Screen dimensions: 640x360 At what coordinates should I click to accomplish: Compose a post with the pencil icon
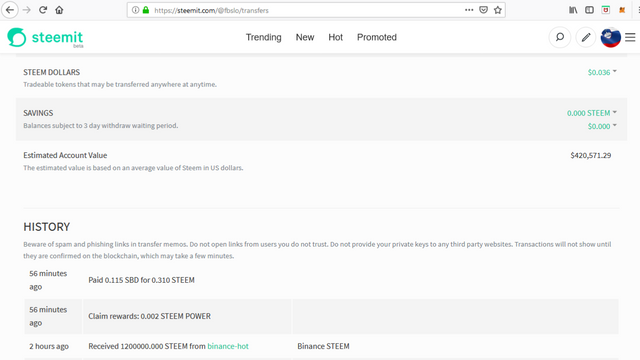click(x=586, y=37)
